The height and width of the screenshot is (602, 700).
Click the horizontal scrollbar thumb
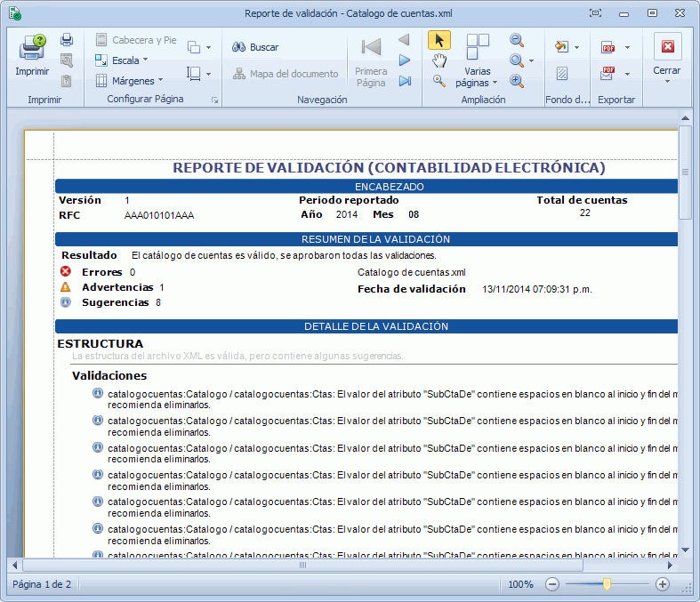(x=302, y=566)
